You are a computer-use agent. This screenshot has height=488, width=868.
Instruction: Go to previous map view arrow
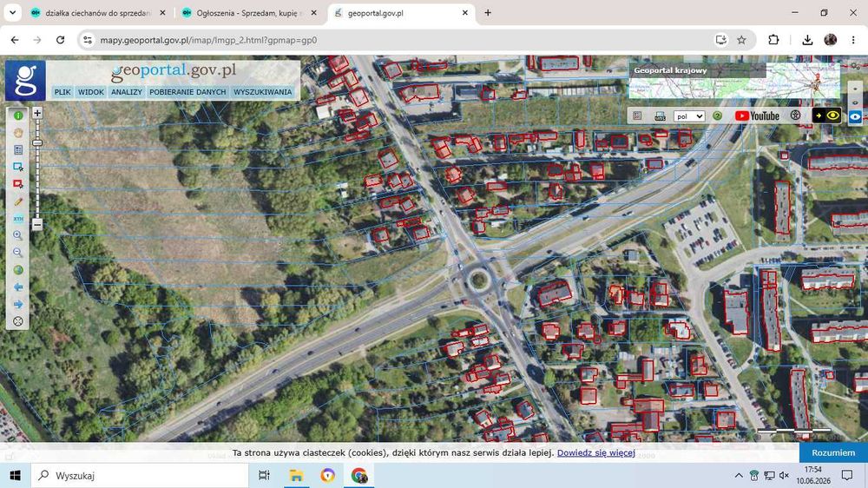18,287
